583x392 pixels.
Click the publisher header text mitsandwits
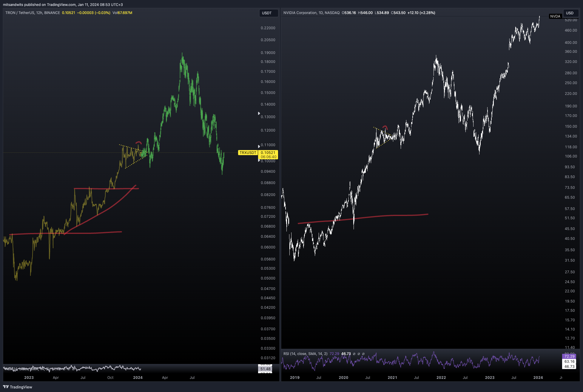tap(13, 5)
